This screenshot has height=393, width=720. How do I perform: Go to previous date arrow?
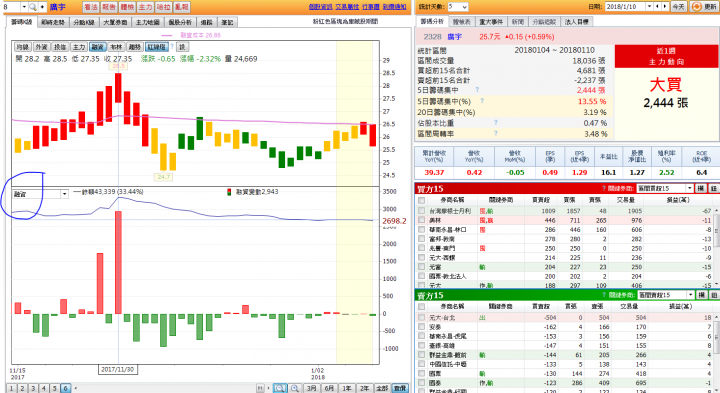click(x=658, y=6)
